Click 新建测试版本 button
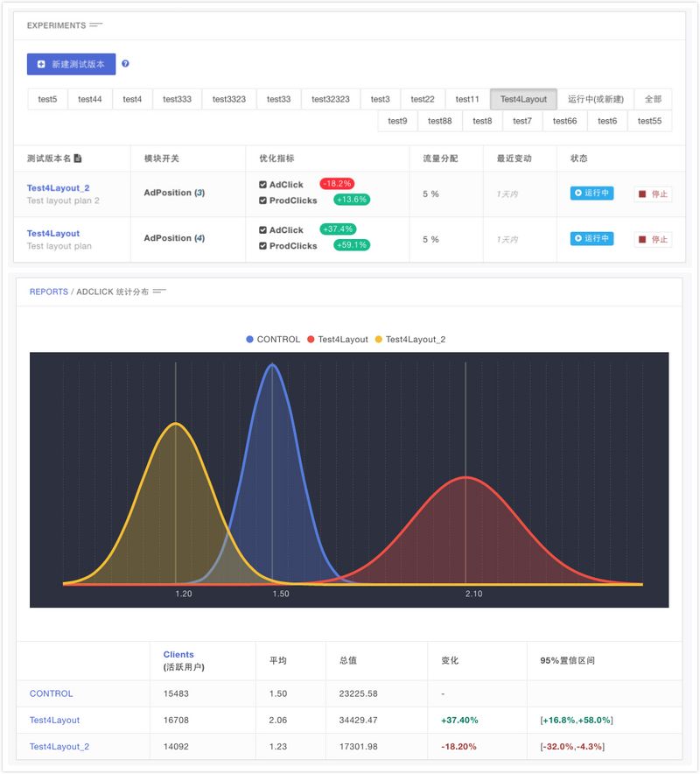This screenshot has height=774, width=700. [x=71, y=64]
